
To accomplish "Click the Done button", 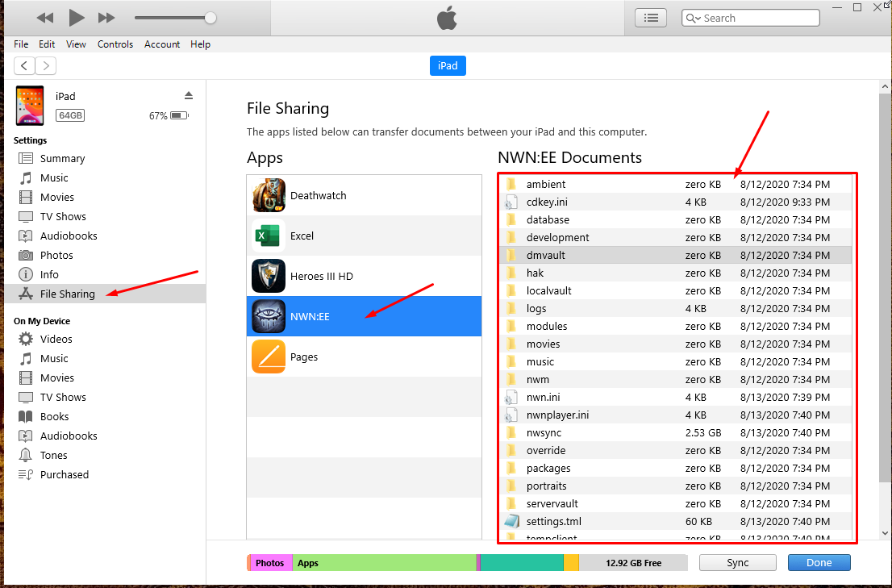I will [x=819, y=562].
